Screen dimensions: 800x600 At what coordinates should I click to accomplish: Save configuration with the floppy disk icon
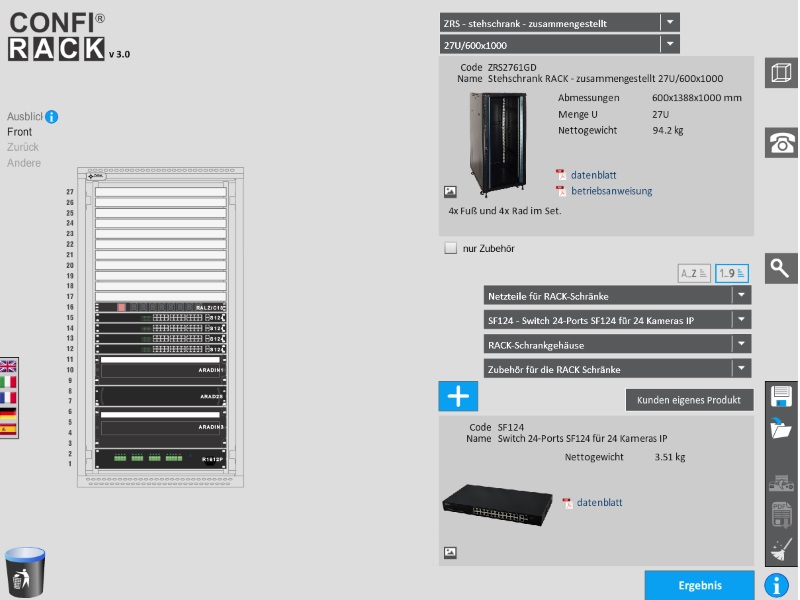[781, 396]
